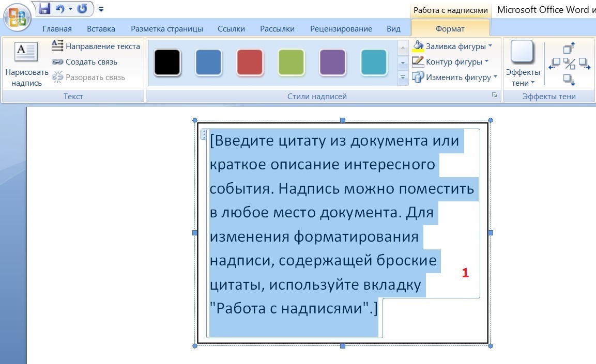596x364 pixels.
Task: Apply the black text box style
Action: pyautogui.click(x=167, y=62)
